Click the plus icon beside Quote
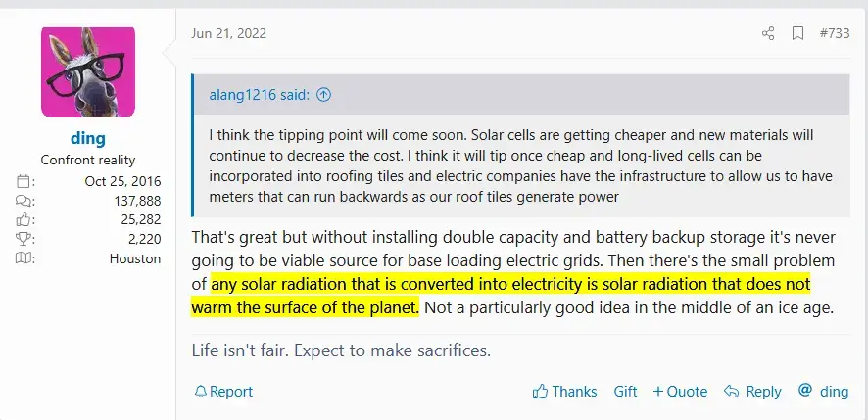 point(658,392)
